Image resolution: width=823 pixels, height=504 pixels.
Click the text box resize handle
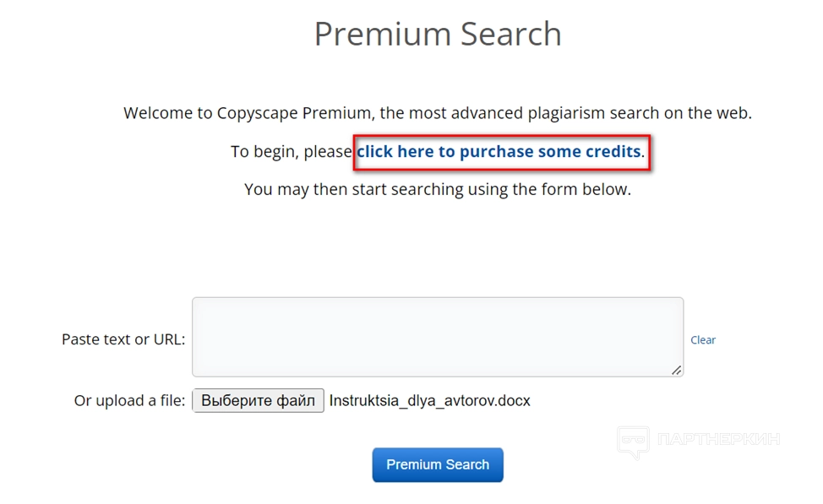[x=676, y=370]
